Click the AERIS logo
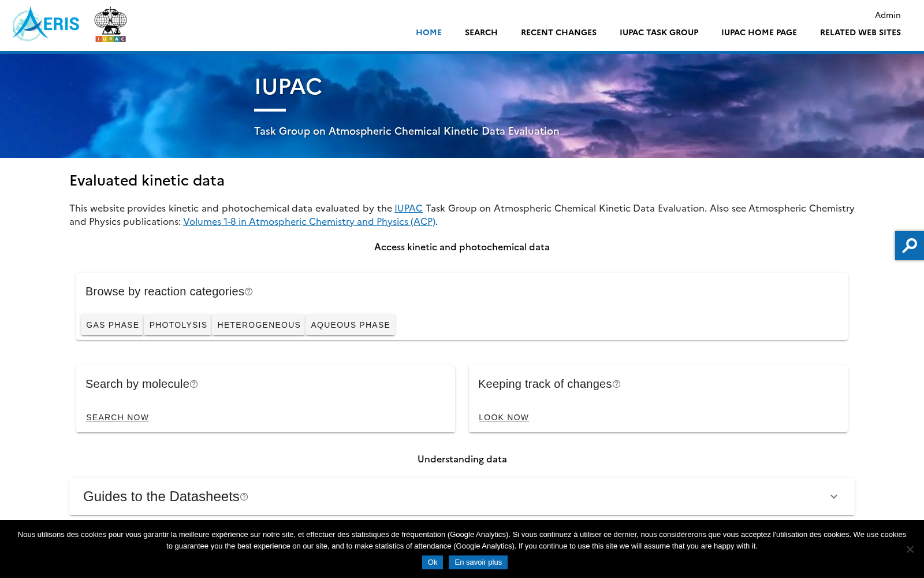 46,24
